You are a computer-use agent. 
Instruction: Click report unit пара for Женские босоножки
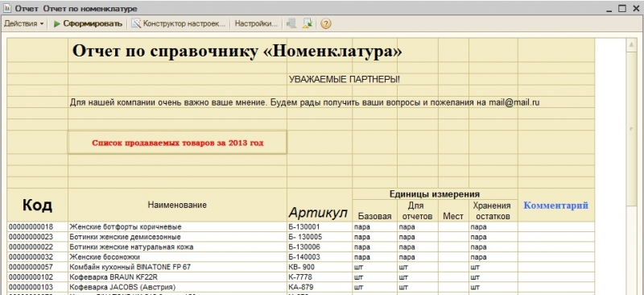coord(418,257)
